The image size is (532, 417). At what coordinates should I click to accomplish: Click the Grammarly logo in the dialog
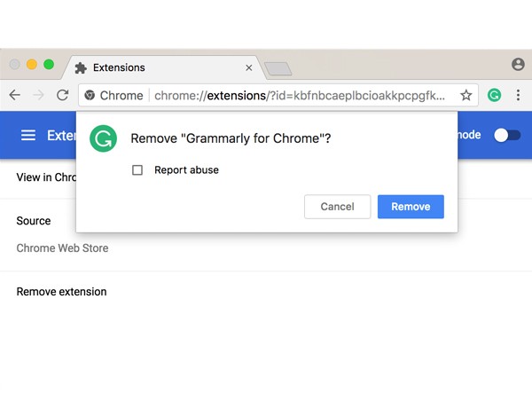[104, 138]
